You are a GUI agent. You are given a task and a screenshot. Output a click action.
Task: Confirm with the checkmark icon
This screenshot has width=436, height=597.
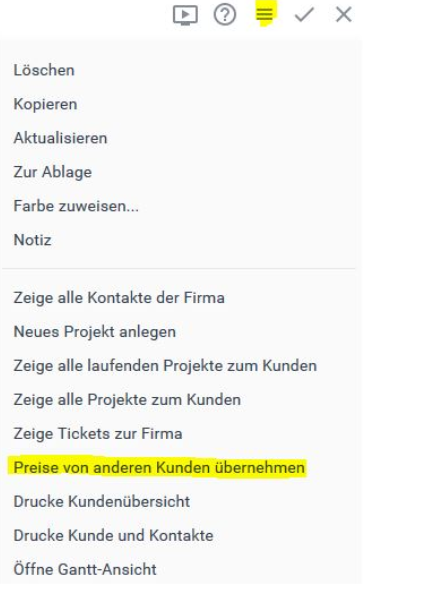tap(304, 15)
